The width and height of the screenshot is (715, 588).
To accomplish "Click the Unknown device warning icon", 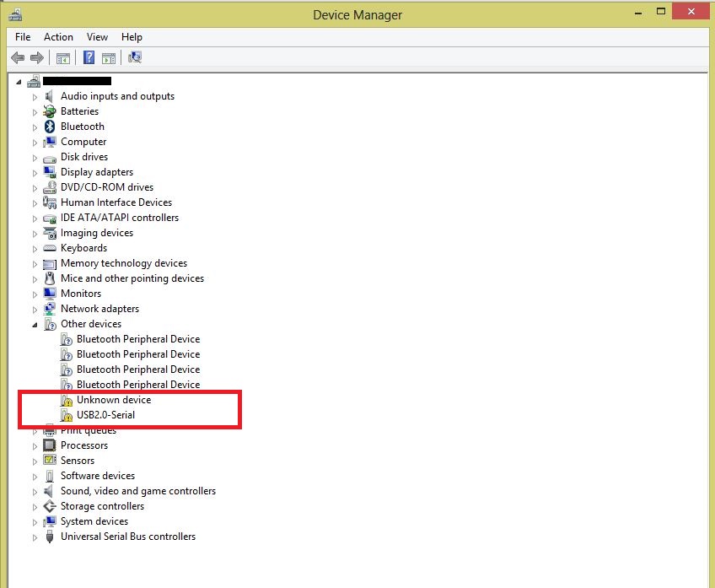I will [x=67, y=400].
